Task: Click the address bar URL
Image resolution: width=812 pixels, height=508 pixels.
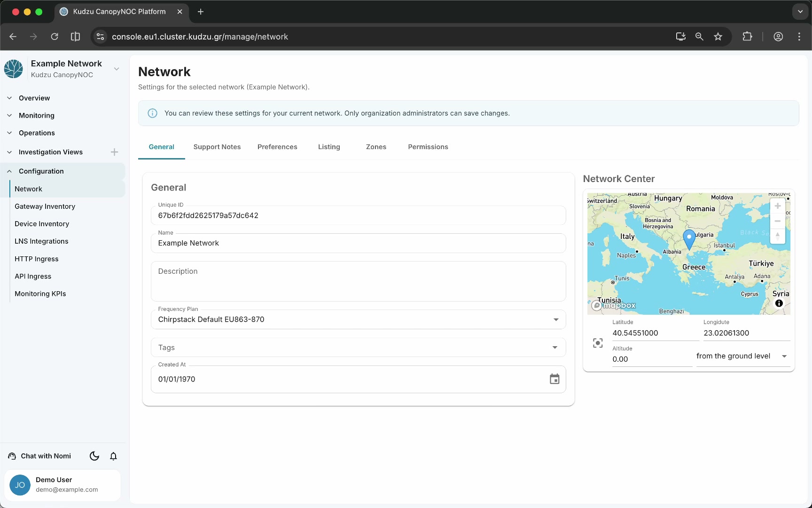Action: [x=200, y=37]
